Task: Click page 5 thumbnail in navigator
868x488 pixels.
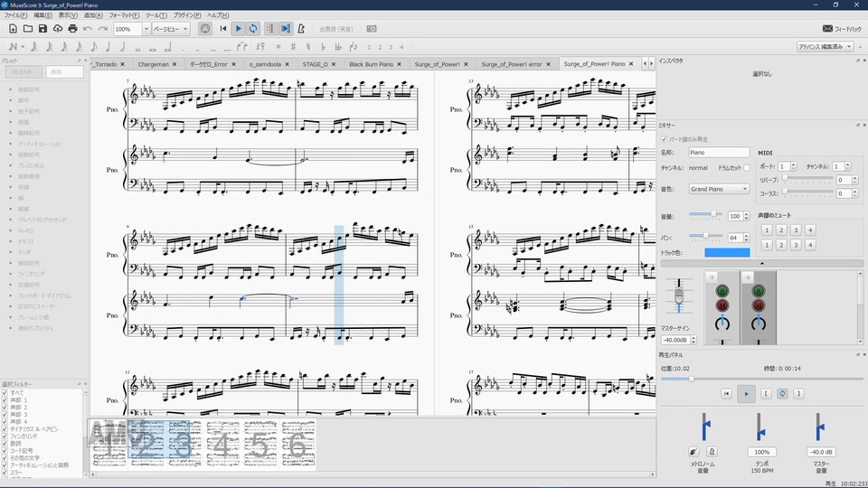Action: click(259, 444)
